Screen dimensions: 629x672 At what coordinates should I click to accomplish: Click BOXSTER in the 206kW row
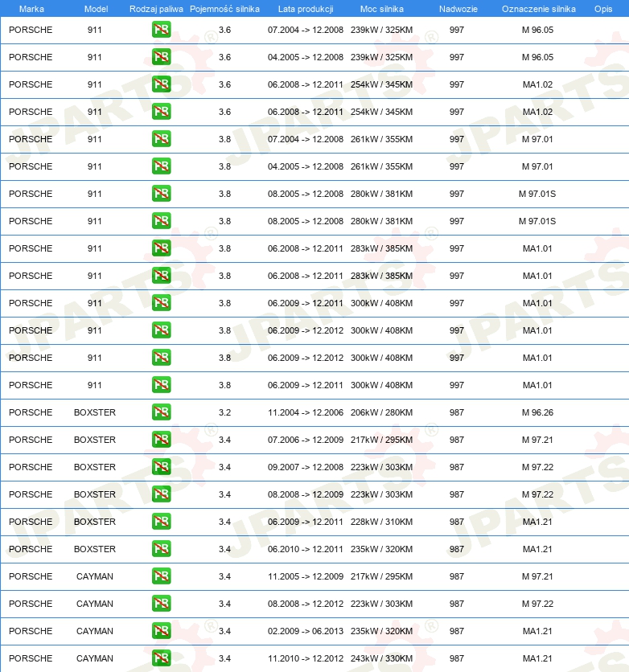coord(95,412)
